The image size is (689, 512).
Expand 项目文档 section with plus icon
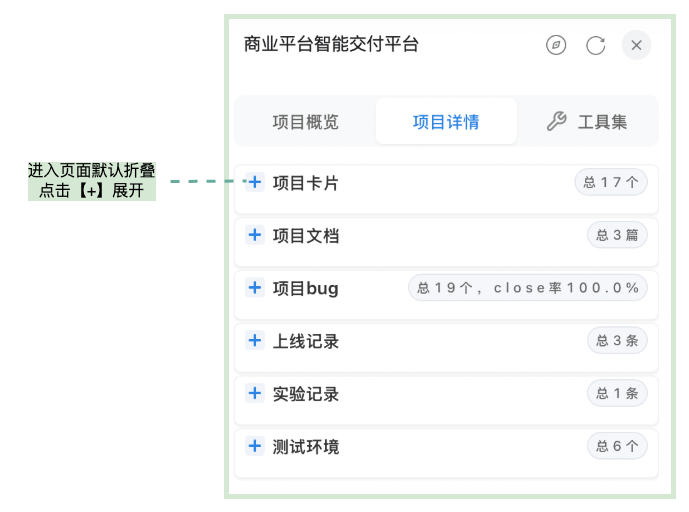255,235
